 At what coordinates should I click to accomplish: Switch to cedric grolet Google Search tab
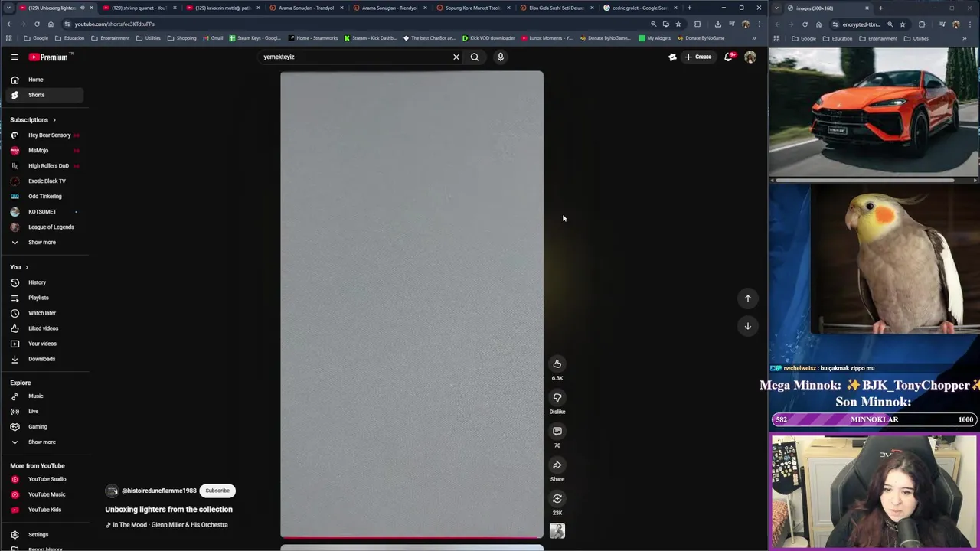639,8
